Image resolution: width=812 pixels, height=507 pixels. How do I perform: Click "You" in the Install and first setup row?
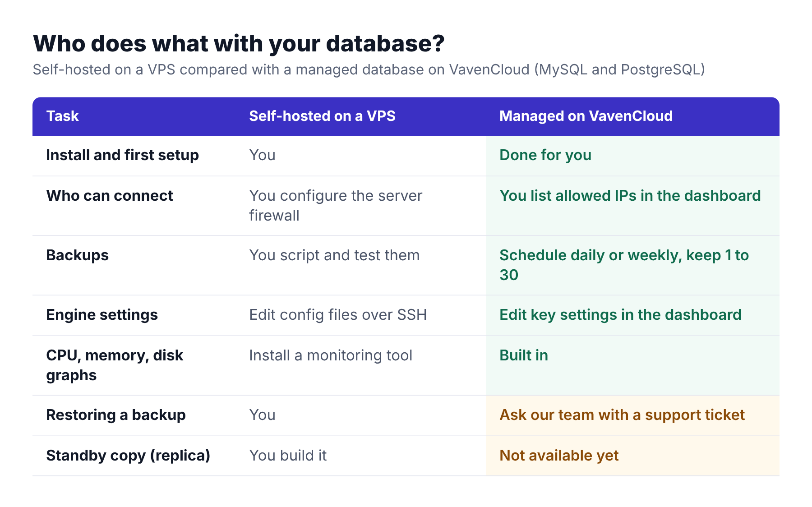click(x=262, y=155)
